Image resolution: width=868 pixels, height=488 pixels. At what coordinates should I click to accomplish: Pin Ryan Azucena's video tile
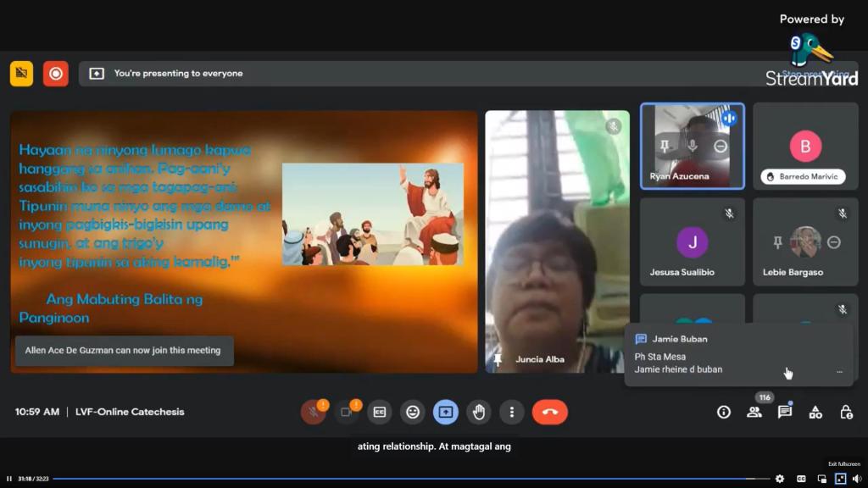coord(665,147)
